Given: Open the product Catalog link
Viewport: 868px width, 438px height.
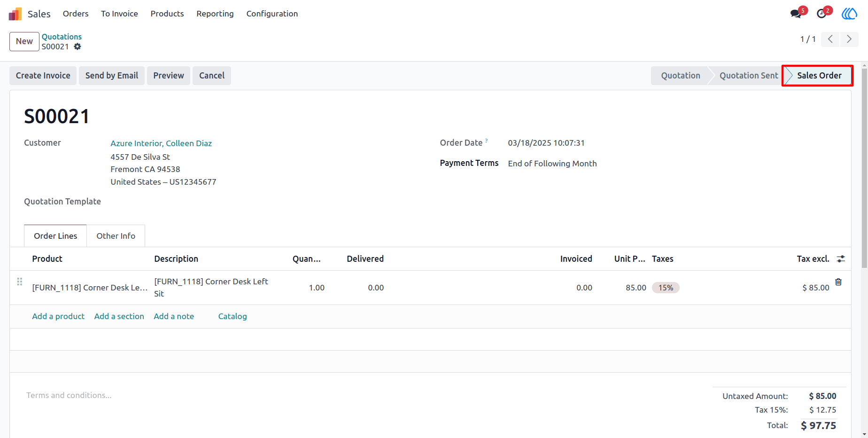Looking at the screenshot, I should pos(232,316).
